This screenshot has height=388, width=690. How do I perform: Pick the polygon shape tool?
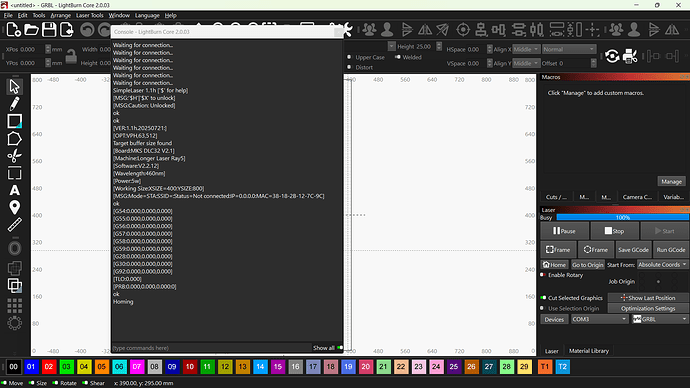14,139
